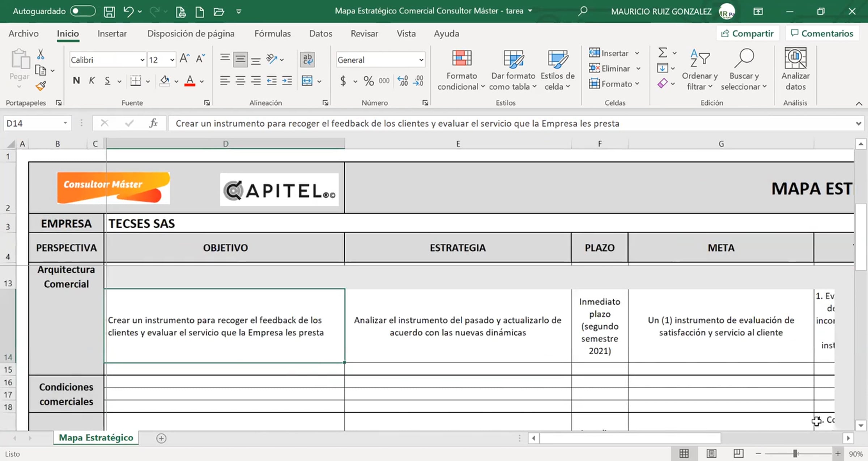
Task: Open the Customize Quick Access Toolbar dropdown
Action: (239, 12)
